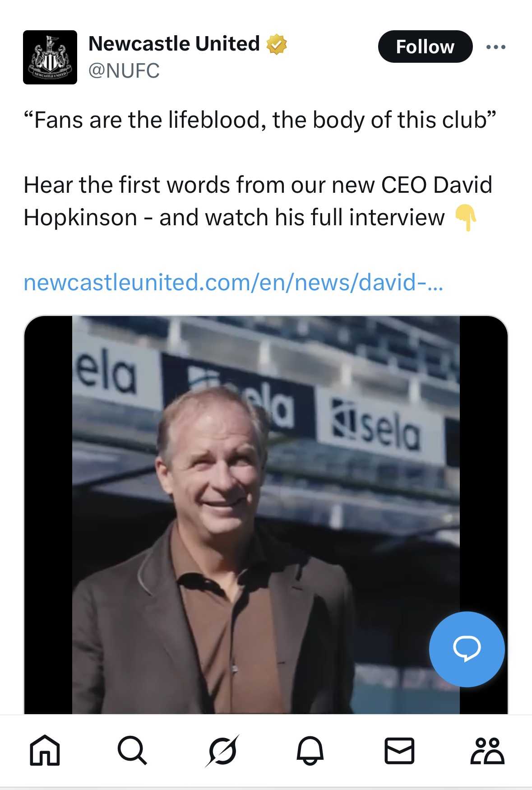Go to the Home tab

pos(45,751)
